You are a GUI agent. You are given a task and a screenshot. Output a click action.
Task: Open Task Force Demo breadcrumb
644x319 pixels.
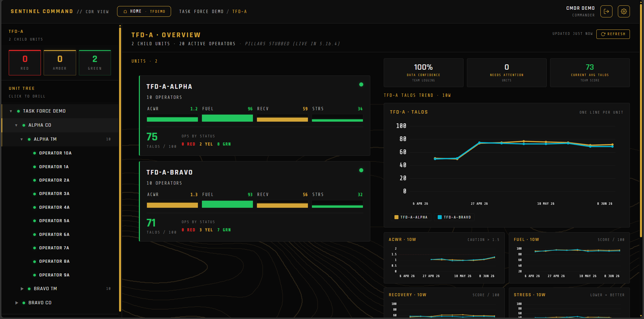pos(201,12)
